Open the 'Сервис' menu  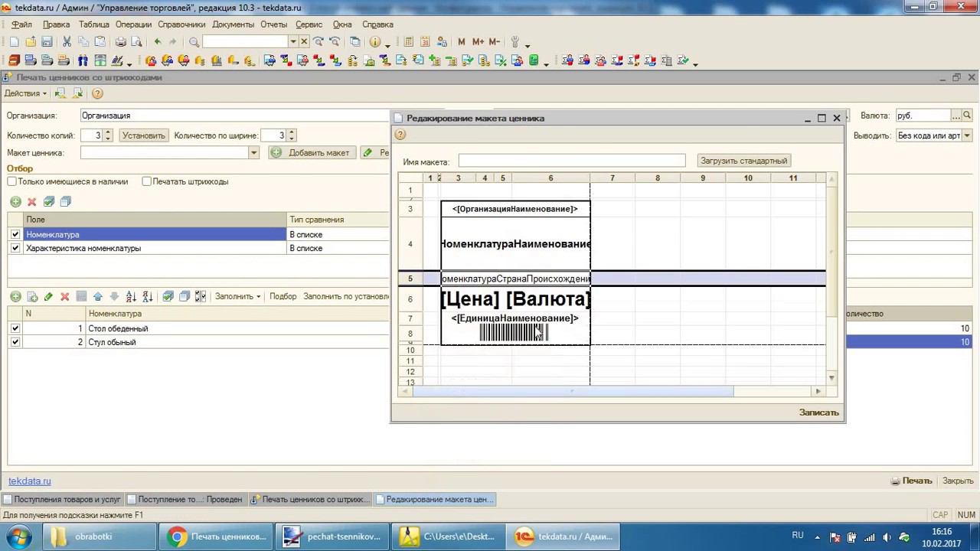(x=309, y=24)
